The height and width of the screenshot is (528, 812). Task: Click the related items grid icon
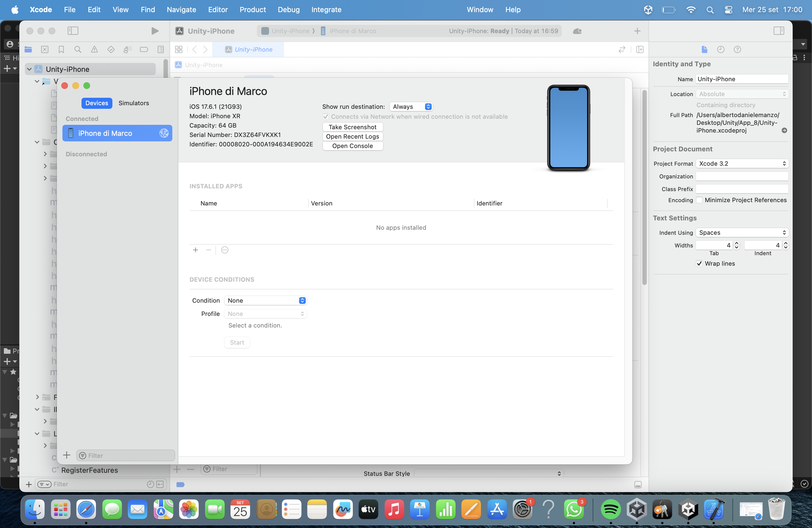coord(179,49)
